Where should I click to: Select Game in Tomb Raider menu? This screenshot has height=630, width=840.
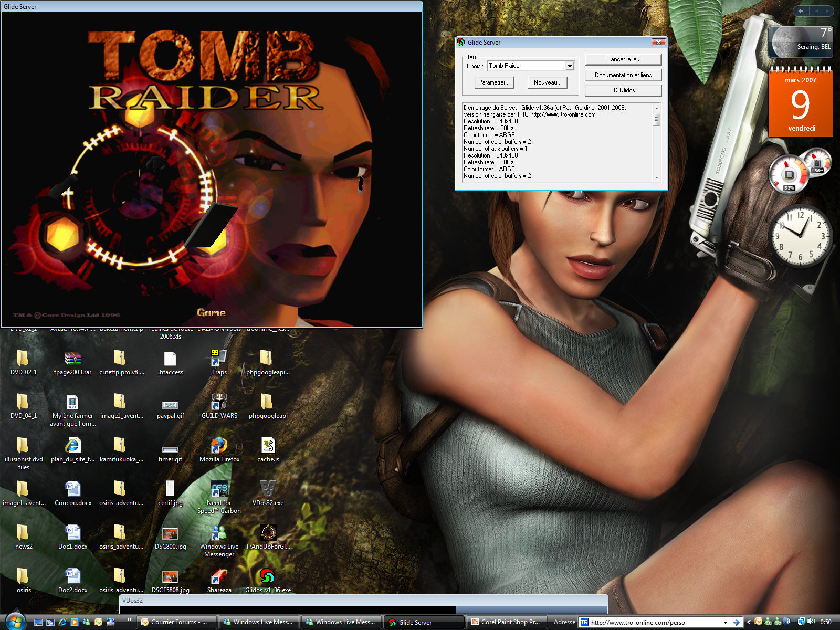click(x=211, y=312)
